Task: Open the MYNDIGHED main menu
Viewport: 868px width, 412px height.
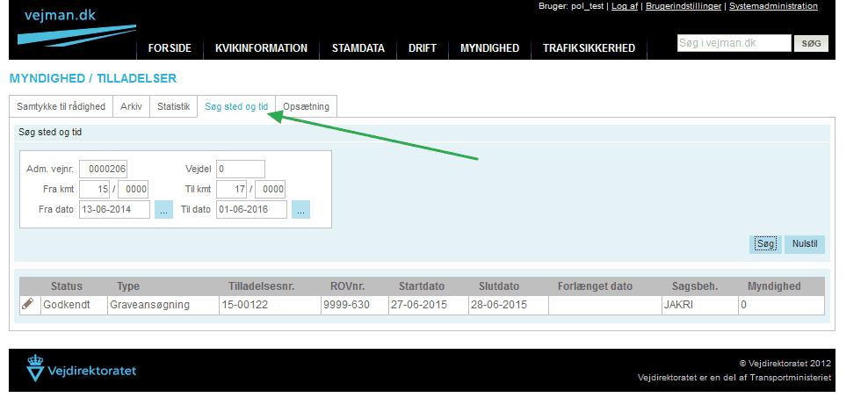Action: [489, 48]
